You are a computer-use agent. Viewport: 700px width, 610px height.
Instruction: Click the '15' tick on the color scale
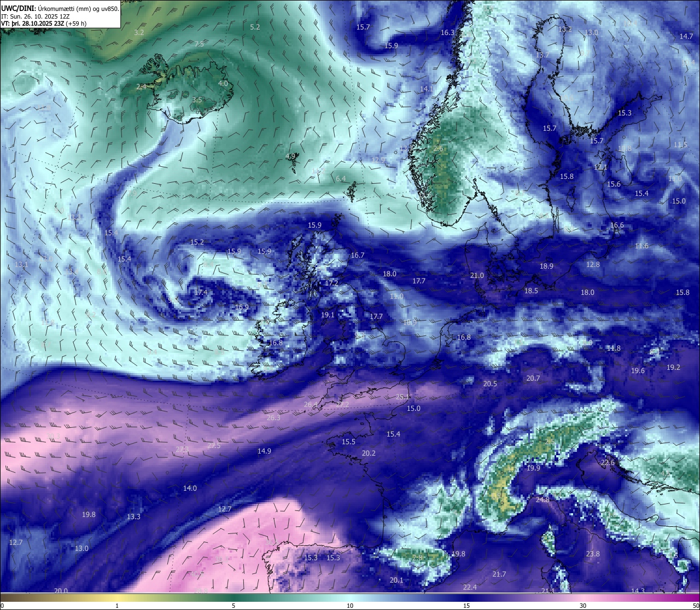[x=466, y=606]
